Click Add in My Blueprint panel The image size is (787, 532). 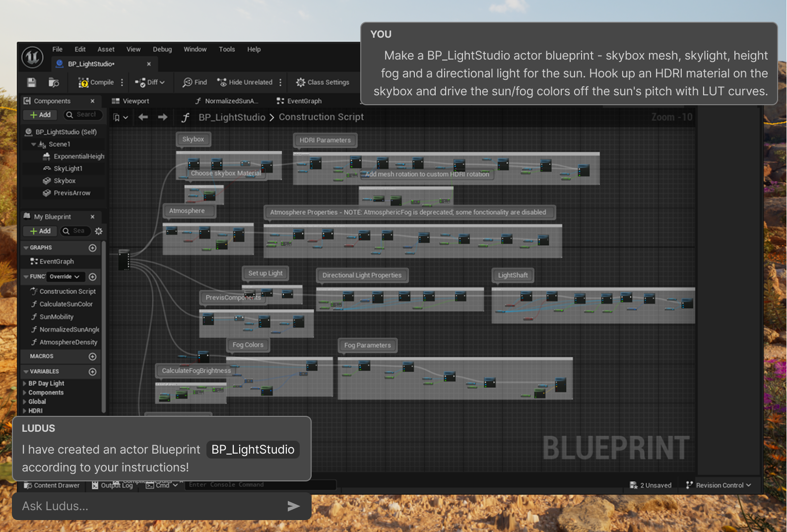point(40,231)
